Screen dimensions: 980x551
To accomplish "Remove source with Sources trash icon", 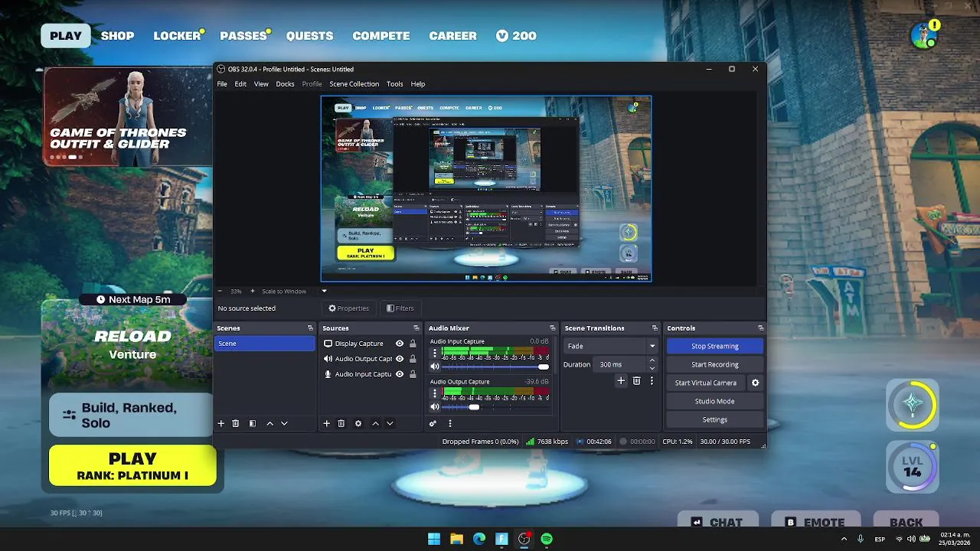I will tap(341, 423).
